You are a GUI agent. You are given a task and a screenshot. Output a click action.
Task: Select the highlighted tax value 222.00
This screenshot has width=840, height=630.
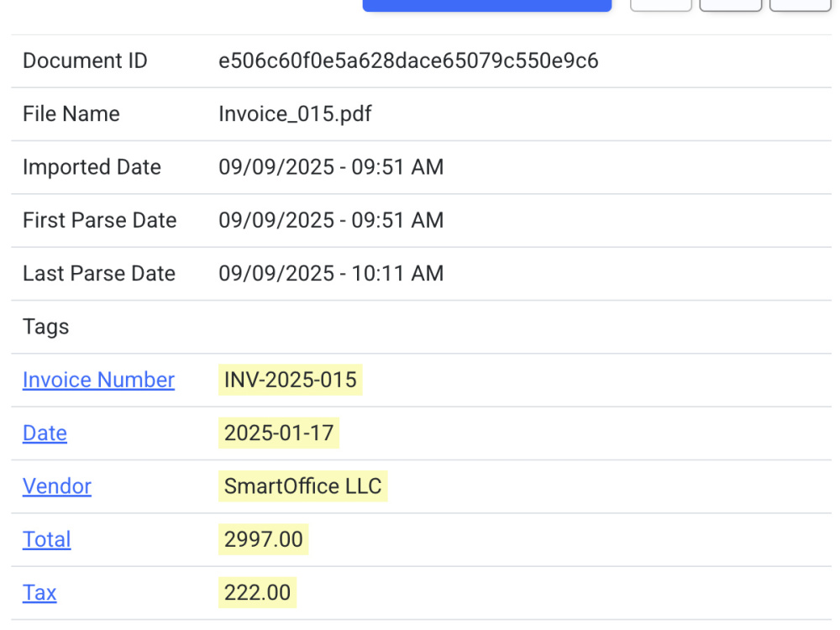point(257,592)
